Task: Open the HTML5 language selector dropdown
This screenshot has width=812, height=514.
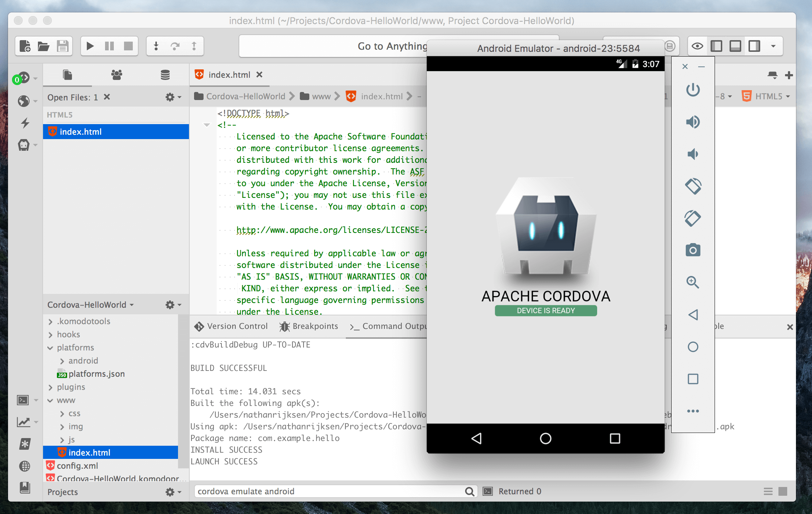Action: coord(766,96)
